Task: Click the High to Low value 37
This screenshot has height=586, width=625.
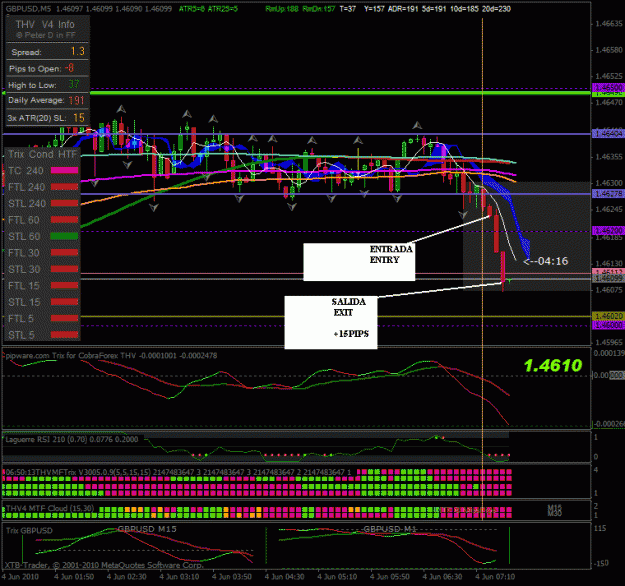Action: pyautogui.click(x=74, y=84)
